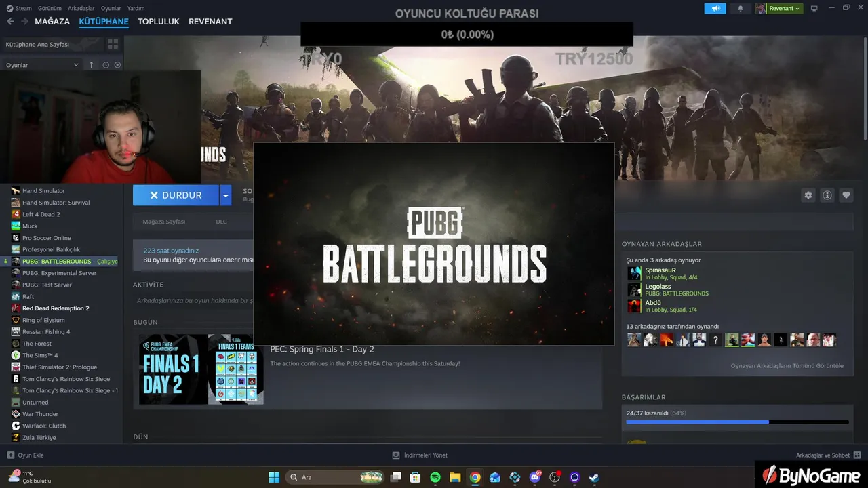
Task: Click Ring of Elysium game icon
Action: point(16,320)
